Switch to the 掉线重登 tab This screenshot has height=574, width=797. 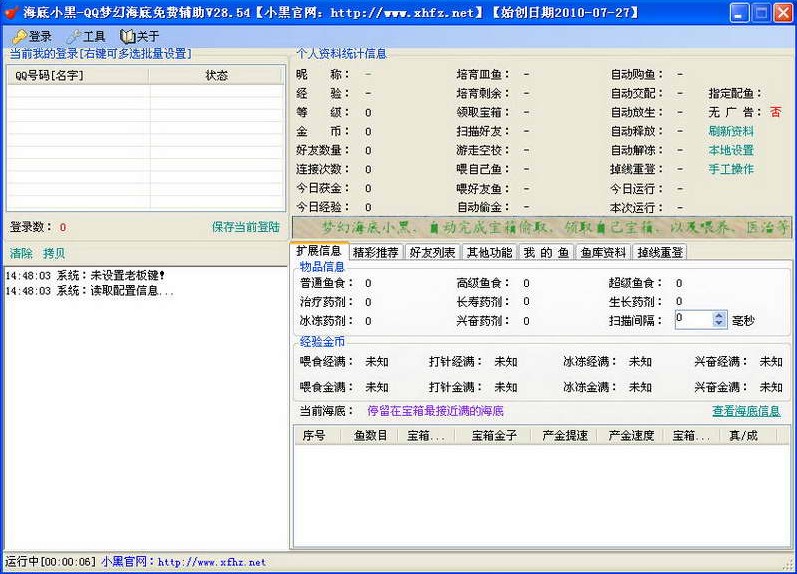coord(660,252)
